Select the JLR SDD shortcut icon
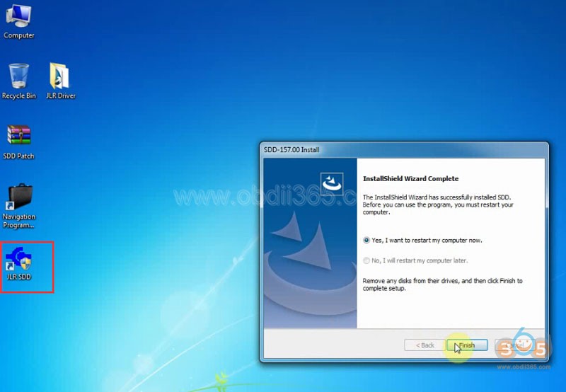566x392 pixels. (19, 263)
